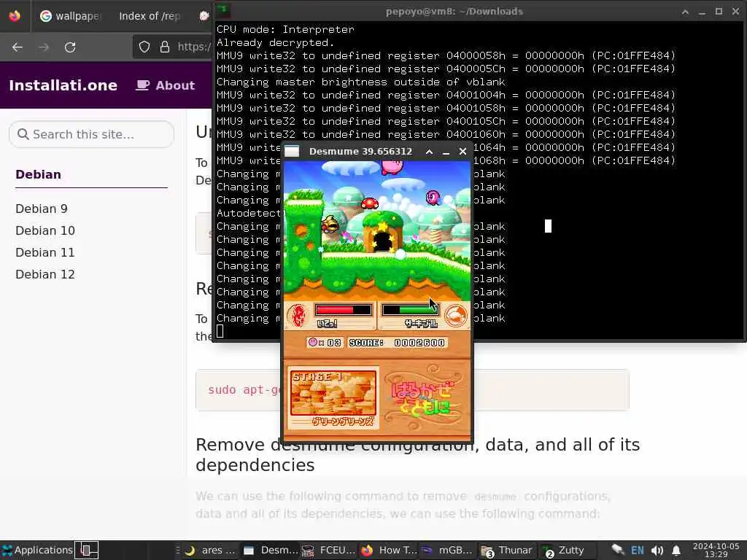The width and height of the screenshot is (747, 560).
Task: Click the magnifier icon in site search
Action: [23, 134]
